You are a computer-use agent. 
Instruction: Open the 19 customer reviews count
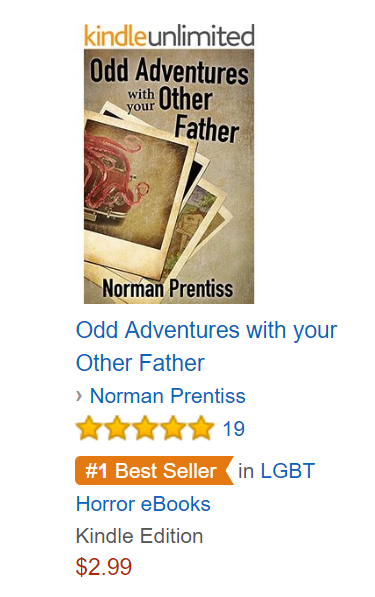[234, 429]
